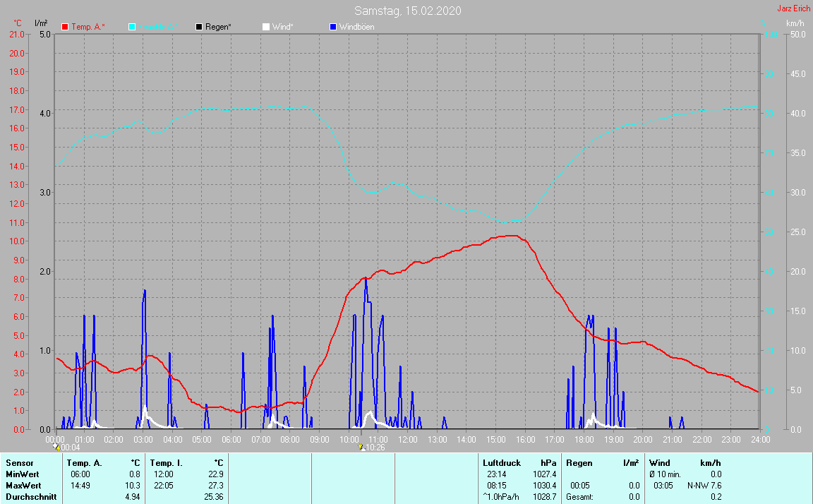Click the Temp. I. column header
813x504 pixels.
(x=166, y=463)
